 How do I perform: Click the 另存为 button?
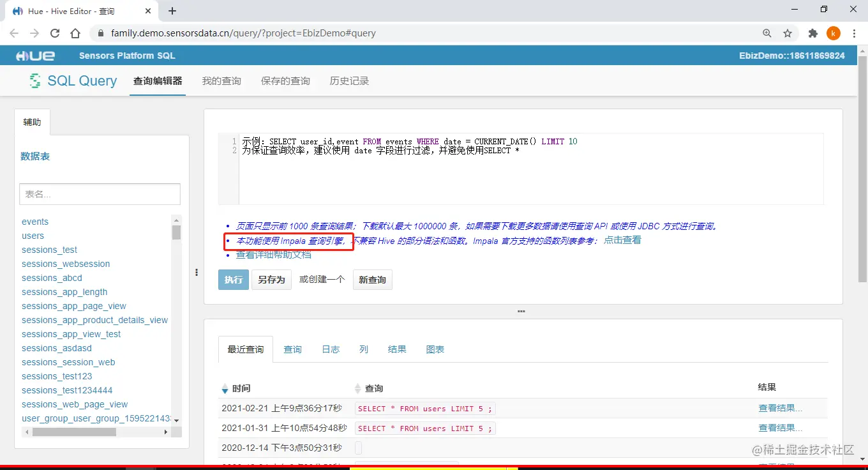(x=271, y=280)
